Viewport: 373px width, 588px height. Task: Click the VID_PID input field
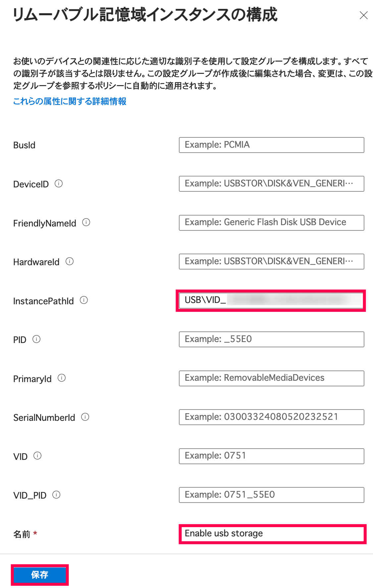tap(271, 495)
